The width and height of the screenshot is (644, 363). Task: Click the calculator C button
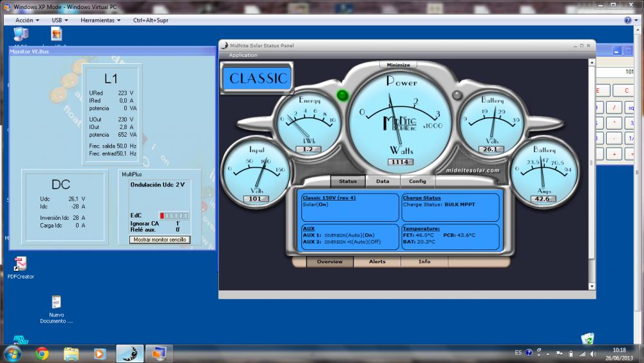[627, 90]
